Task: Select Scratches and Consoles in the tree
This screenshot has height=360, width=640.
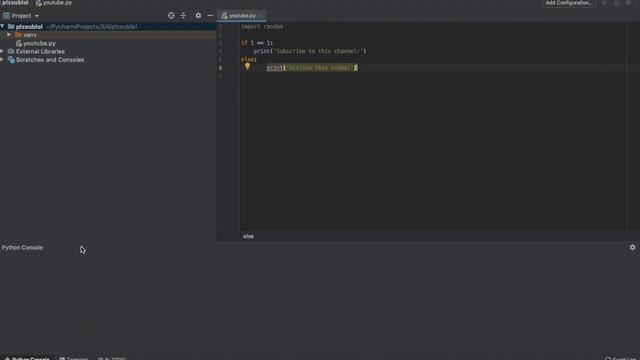Action: (x=50, y=60)
